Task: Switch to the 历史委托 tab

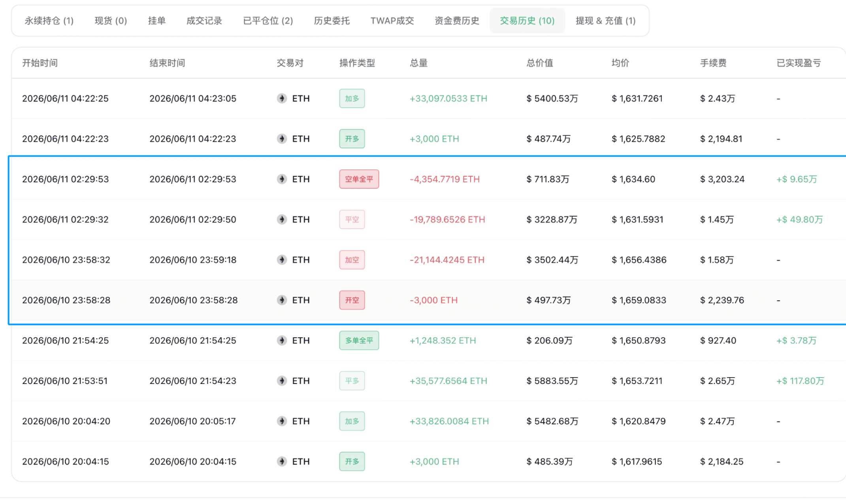Action: [x=332, y=21]
